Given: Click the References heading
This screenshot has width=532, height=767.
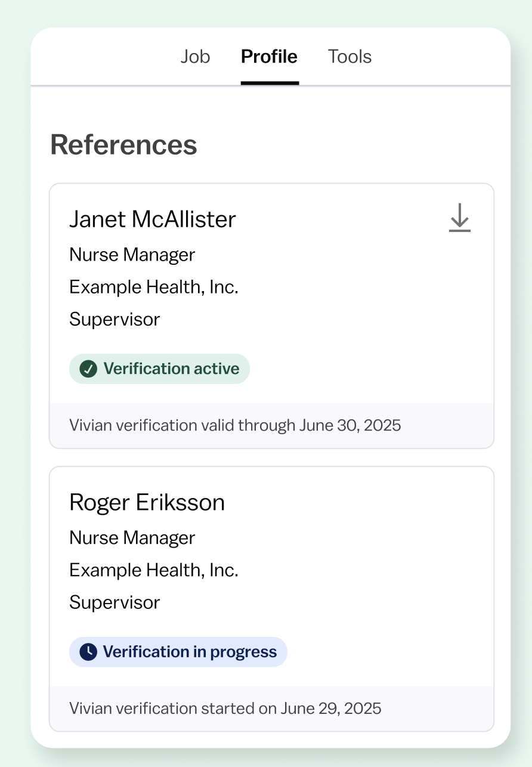Looking at the screenshot, I should [123, 145].
